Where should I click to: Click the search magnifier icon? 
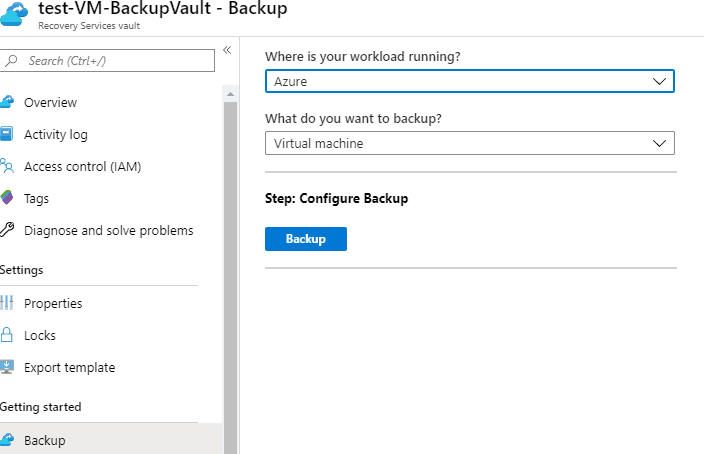tap(11, 60)
